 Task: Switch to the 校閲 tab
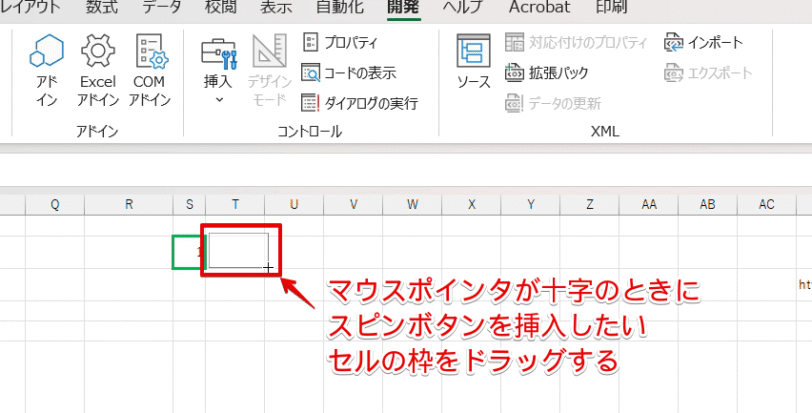point(221,8)
